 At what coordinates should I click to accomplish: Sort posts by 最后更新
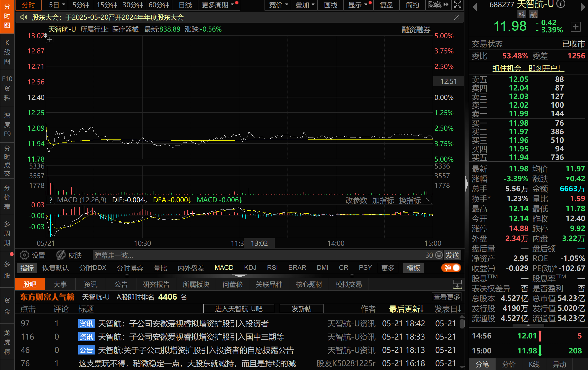click(x=406, y=309)
